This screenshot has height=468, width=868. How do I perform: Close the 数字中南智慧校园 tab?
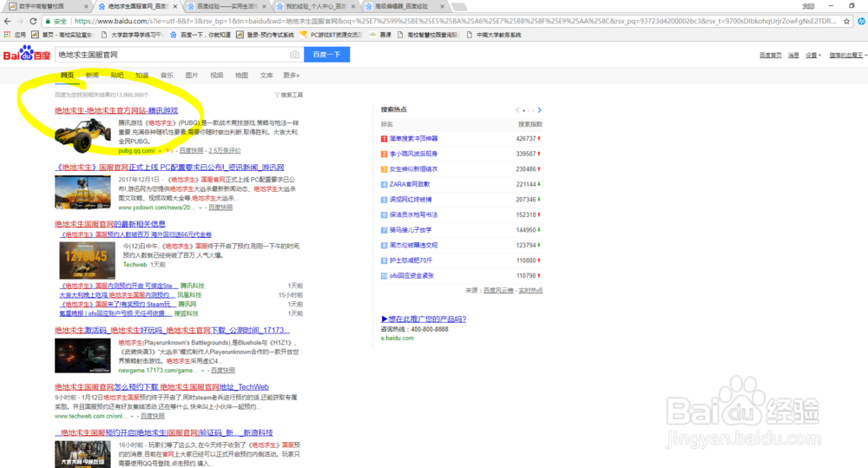coord(86,7)
